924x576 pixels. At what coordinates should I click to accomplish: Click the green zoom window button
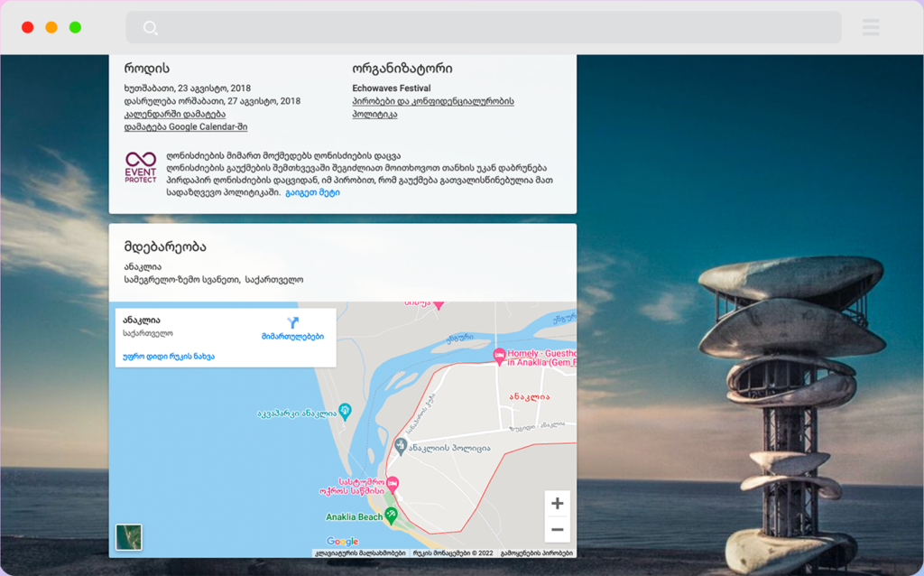(x=76, y=27)
